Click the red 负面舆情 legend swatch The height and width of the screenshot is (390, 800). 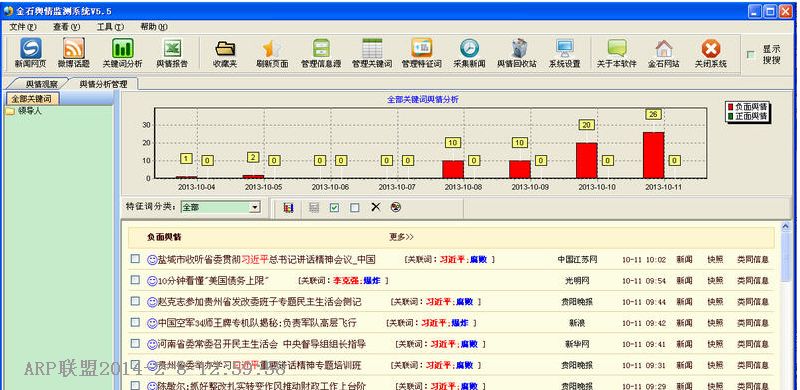pos(730,107)
